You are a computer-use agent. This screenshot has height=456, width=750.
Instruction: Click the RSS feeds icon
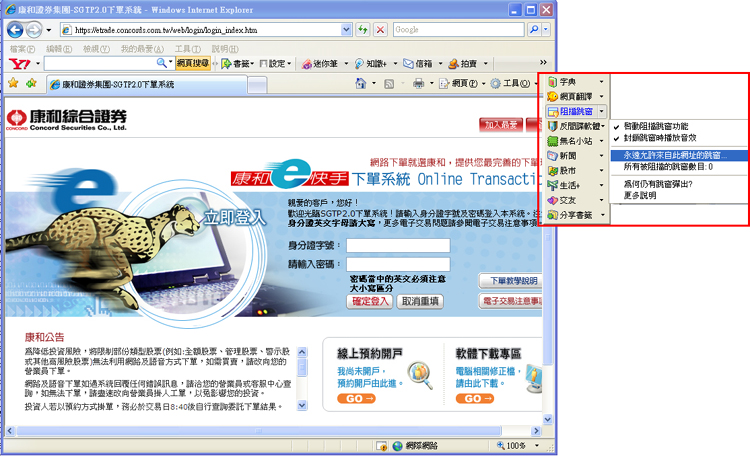point(389,84)
